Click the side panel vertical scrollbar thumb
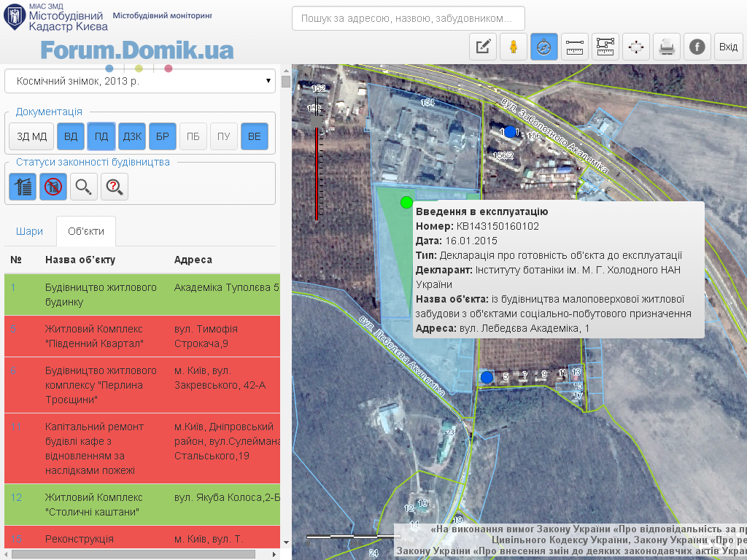 click(x=286, y=82)
